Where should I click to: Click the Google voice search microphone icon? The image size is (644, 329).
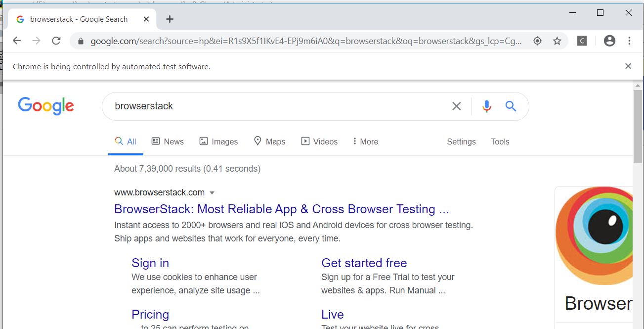pos(486,106)
